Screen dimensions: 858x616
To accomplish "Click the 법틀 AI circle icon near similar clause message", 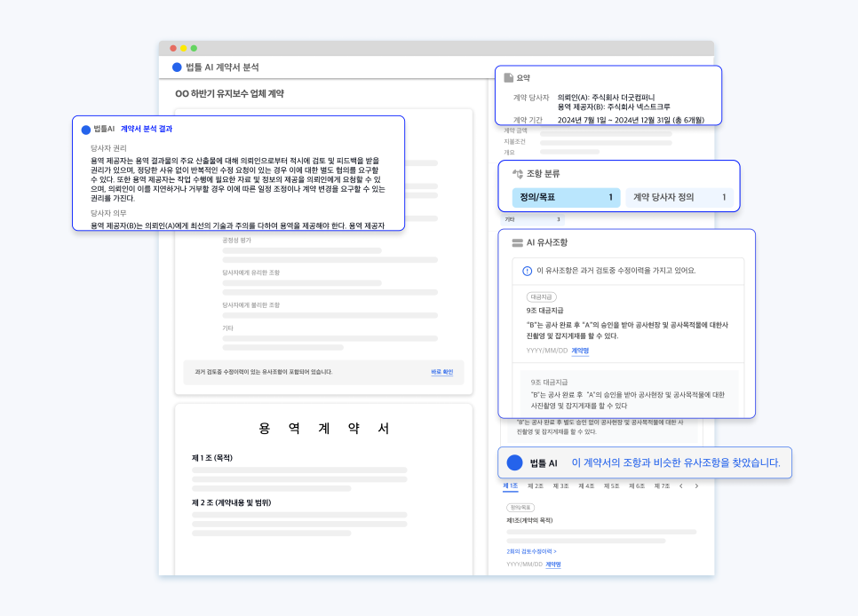I will click(516, 462).
